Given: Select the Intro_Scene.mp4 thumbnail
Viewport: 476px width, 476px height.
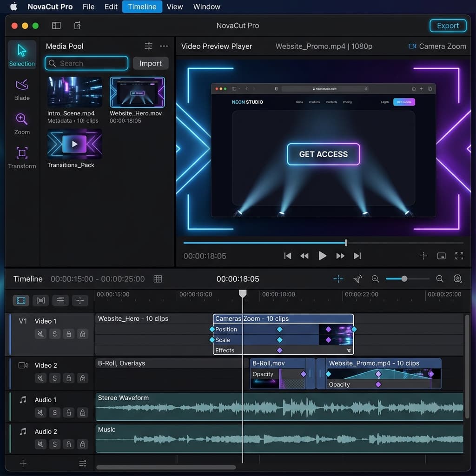Looking at the screenshot, I should [75, 92].
